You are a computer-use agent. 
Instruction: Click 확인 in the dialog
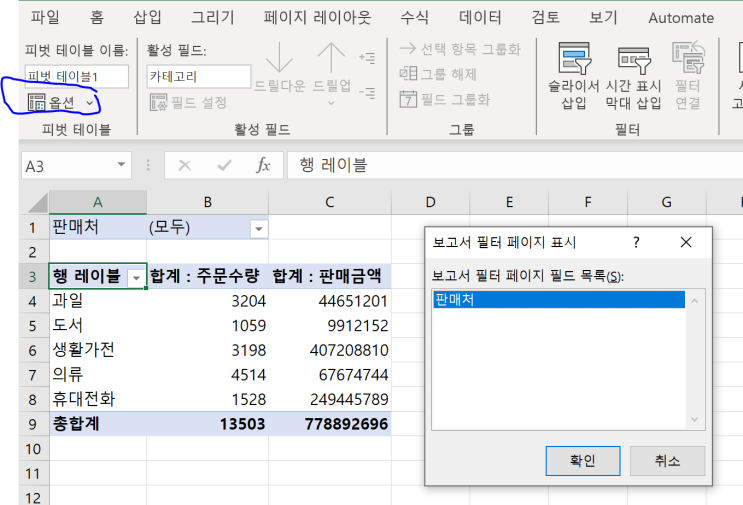tap(583, 460)
